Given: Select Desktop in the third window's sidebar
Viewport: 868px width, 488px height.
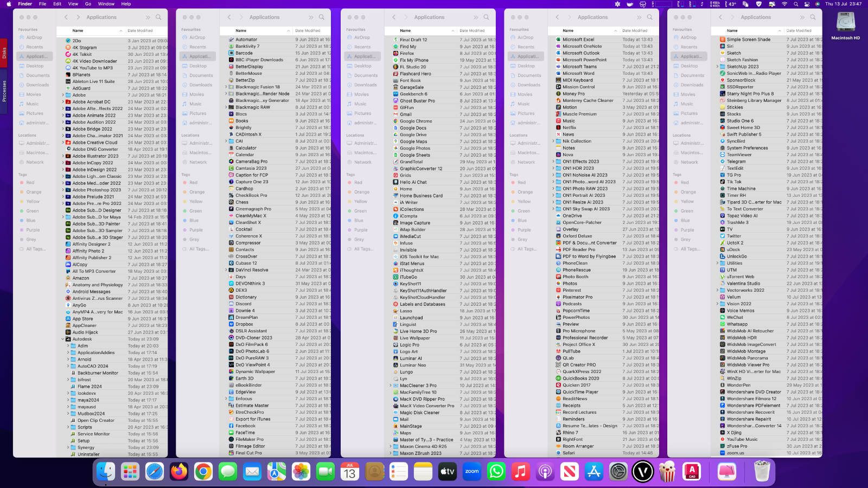Looking at the screenshot, I should coord(363,66).
